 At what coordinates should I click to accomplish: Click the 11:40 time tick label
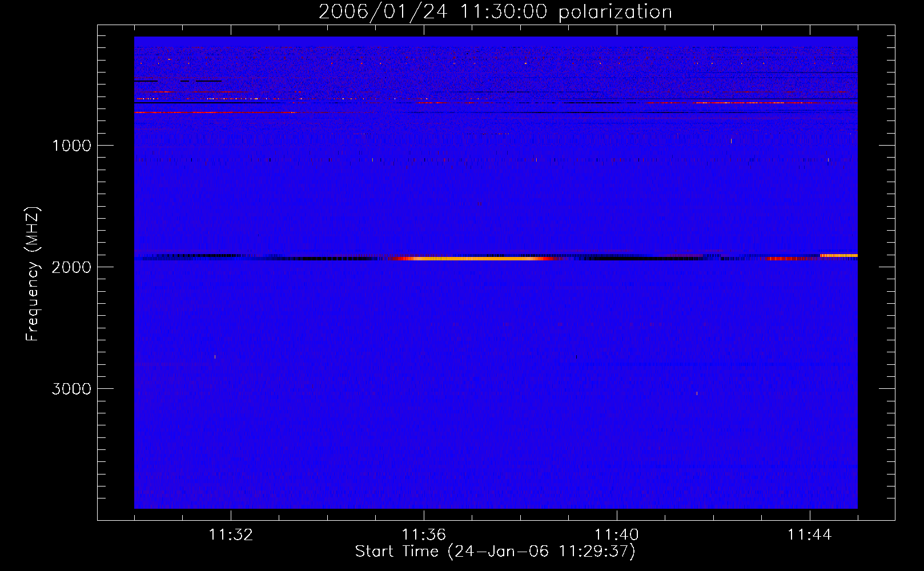617,535
